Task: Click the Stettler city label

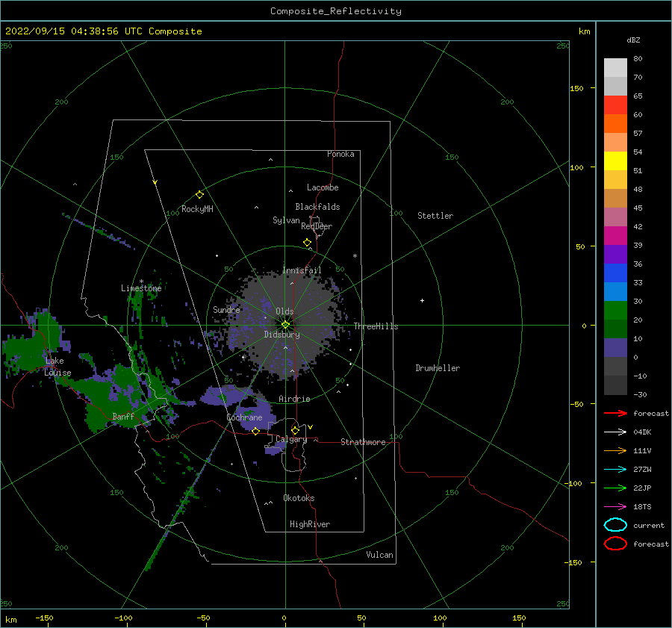Action: (435, 216)
